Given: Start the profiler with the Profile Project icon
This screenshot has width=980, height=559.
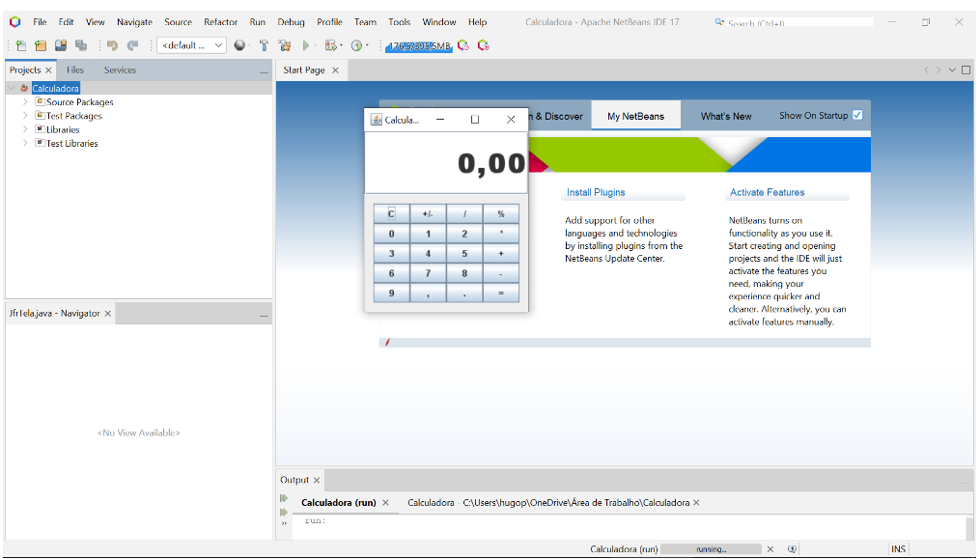Looking at the screenshot, I should pyautogui.click(x=357, y=44).
